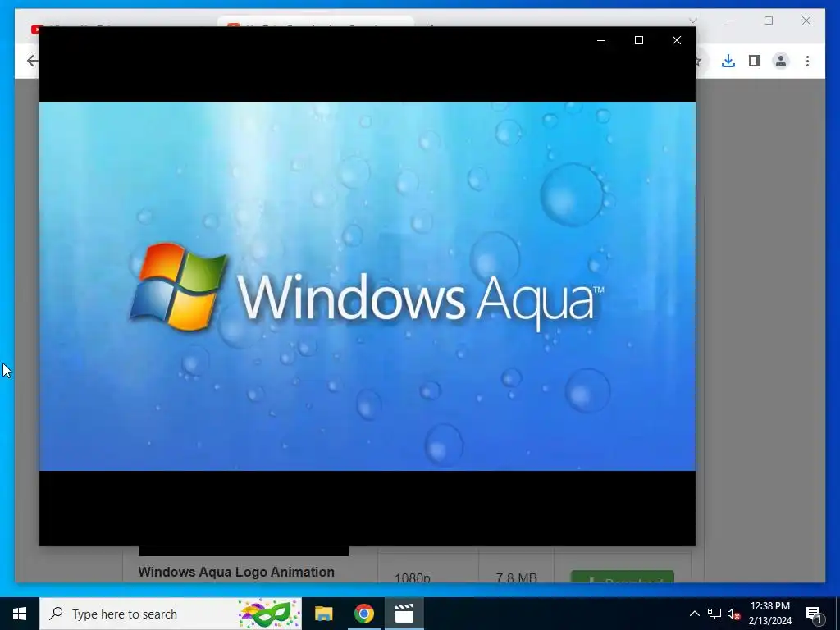Open the notification center icon
Image resolution: width=840 pixels, height=630 pixels.
tap(814, 614)
